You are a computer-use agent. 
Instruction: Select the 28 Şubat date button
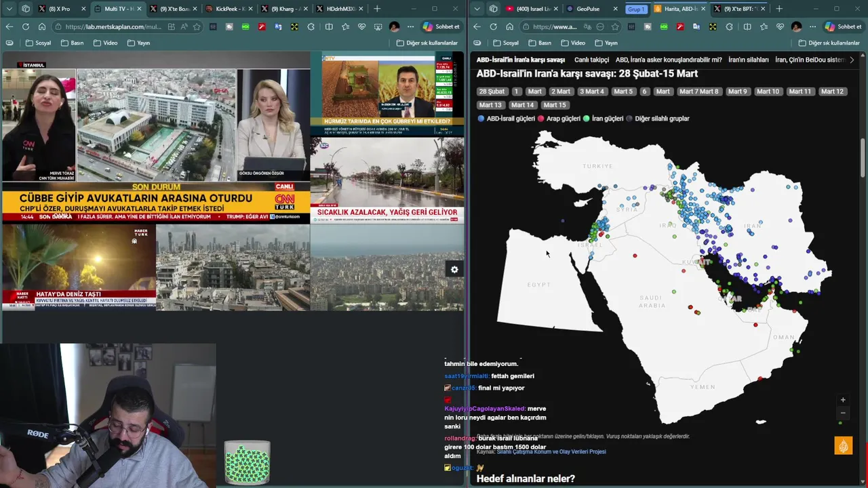(x=492, y=91)
